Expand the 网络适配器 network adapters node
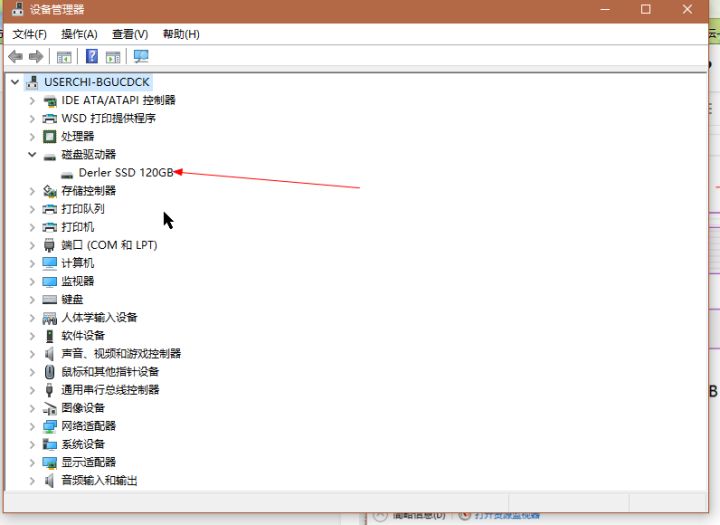720x525 pixels. (32, 426)
